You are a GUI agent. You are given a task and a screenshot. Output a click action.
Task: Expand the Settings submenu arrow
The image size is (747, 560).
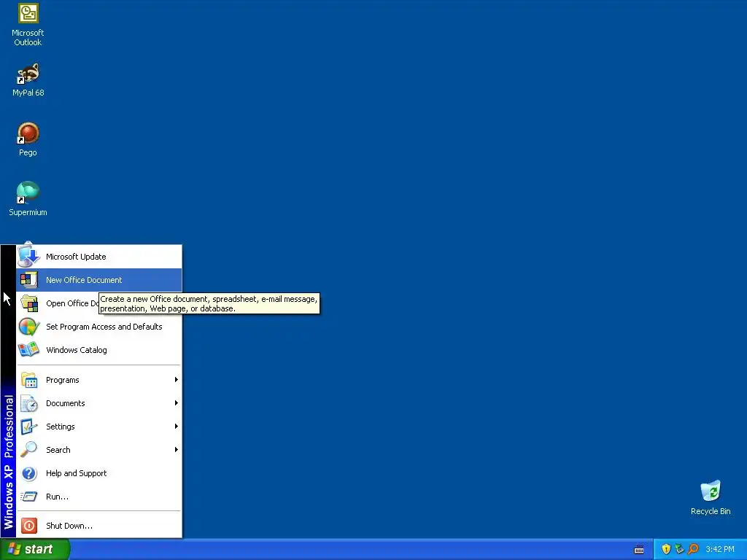[177, 426]
